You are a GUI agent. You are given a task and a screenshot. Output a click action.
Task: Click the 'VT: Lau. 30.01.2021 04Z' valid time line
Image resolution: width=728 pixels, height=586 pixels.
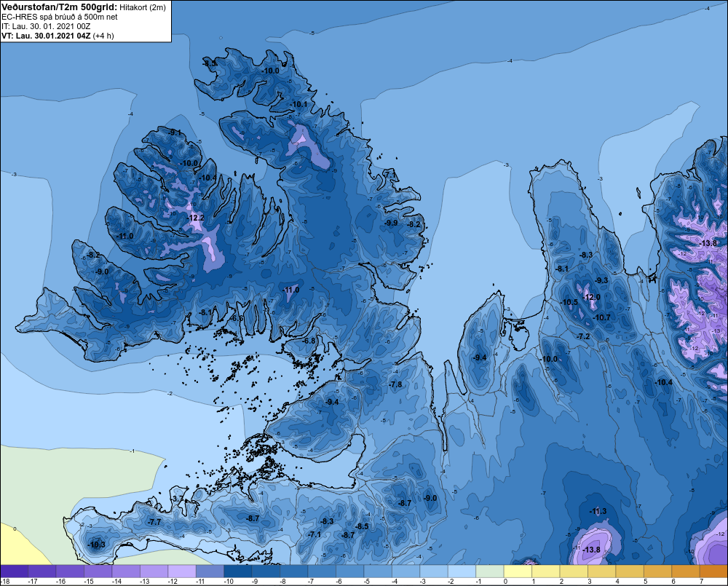46,36
